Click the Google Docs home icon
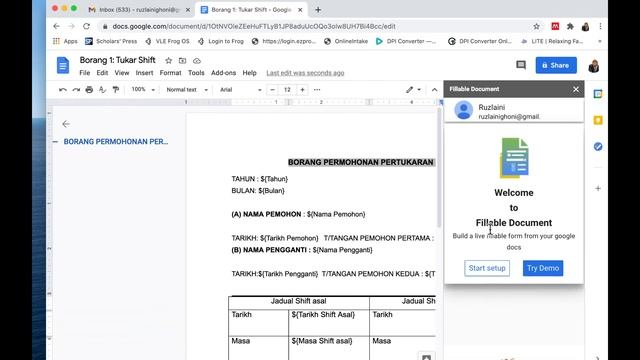Screen dimensions: 640x360 point(63,65)
